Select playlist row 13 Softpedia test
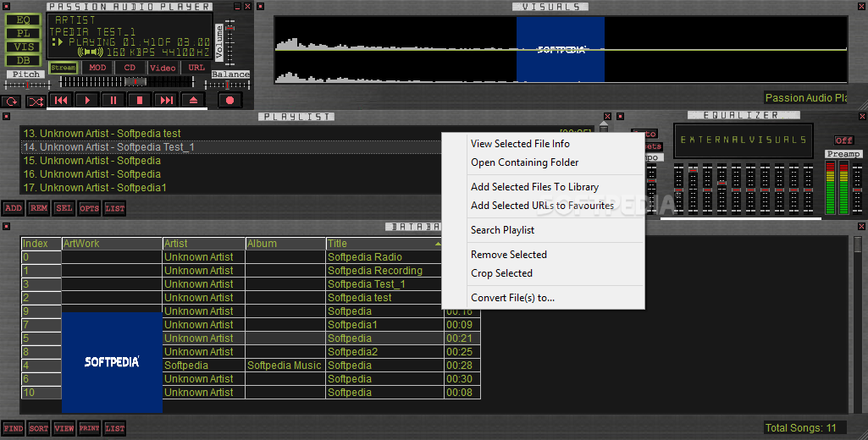Image resolution: width=868 pixels, height=440 pixels. 307,134
